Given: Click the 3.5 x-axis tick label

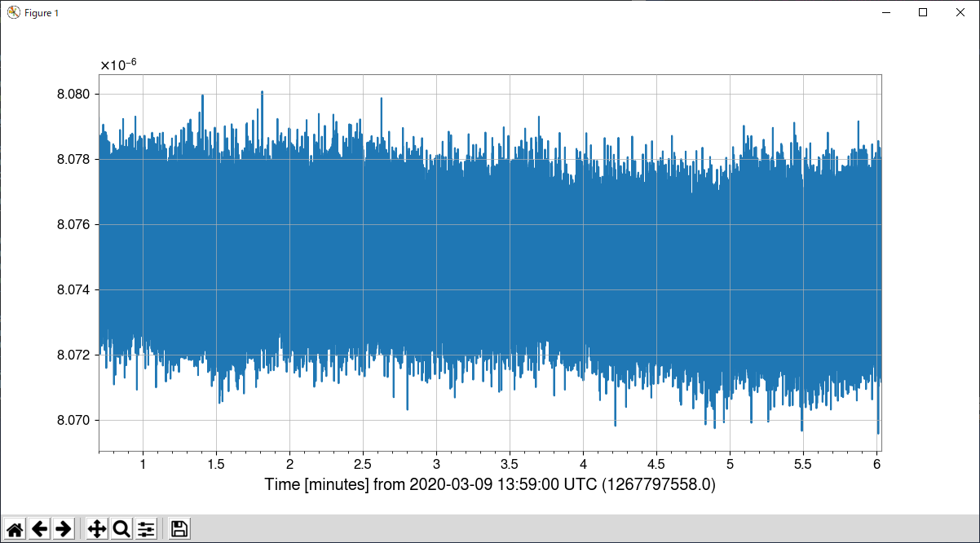Looking at the screenshot, I should tap(510, 464).
